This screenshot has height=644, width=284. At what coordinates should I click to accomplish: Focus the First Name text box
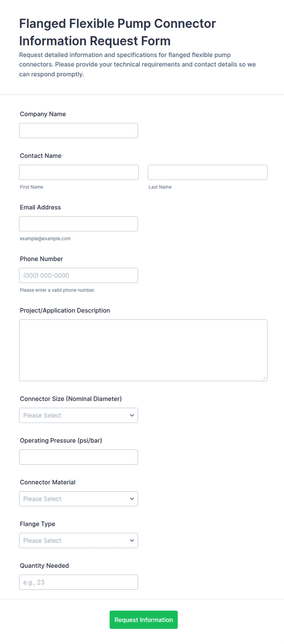coord(79,172)
